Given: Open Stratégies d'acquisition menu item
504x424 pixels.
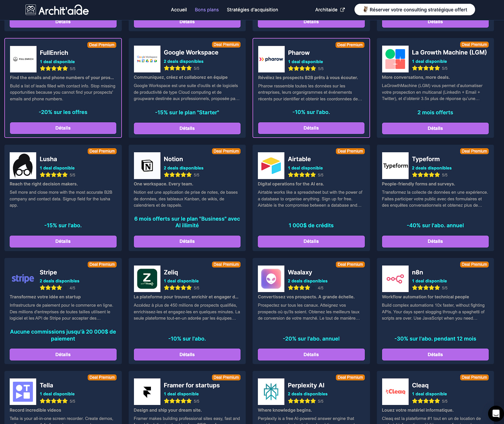Looking at the screenshot, I should tap(252, 10).
